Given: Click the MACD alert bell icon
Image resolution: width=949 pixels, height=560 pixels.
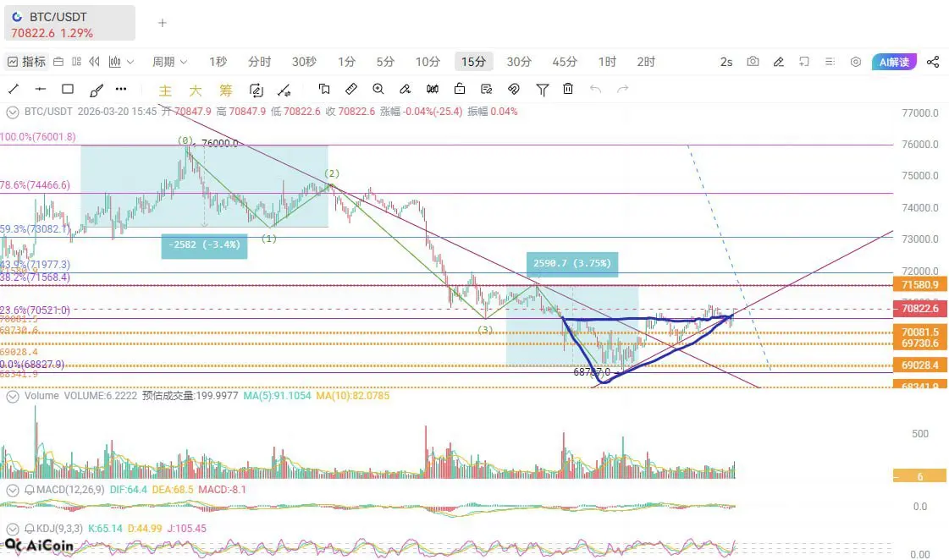Looking at the screenshot, I should coord(29,490).
